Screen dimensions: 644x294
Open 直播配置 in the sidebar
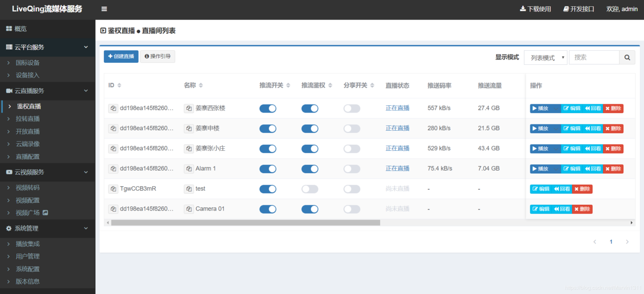click(x=48, y=157)
